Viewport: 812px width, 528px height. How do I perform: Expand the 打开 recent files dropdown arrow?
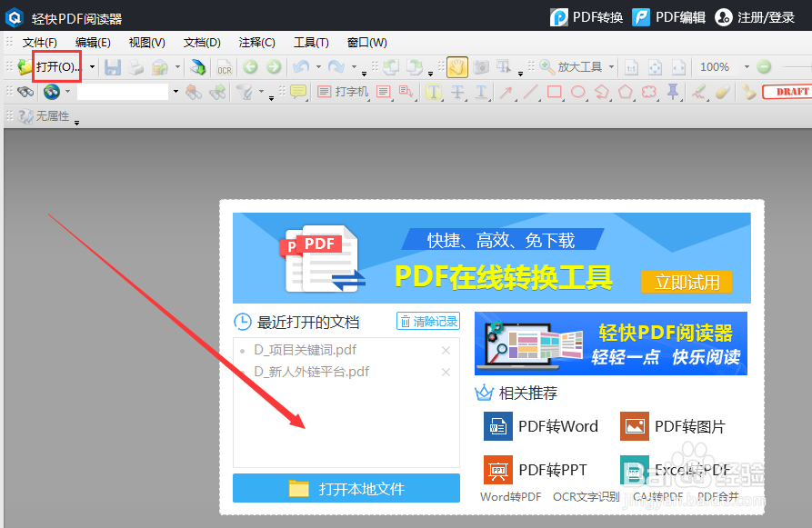click(92, 66)
